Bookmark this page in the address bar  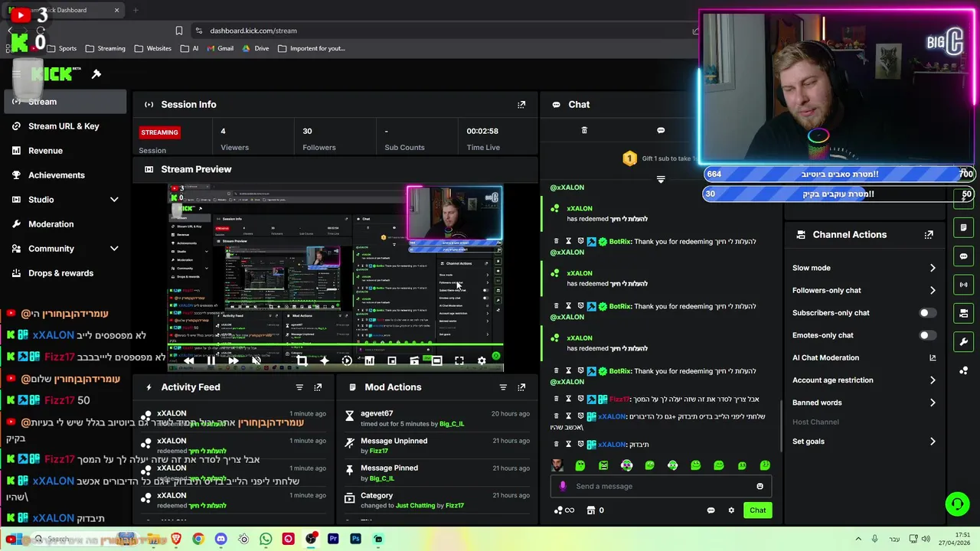tap(178, 31)
